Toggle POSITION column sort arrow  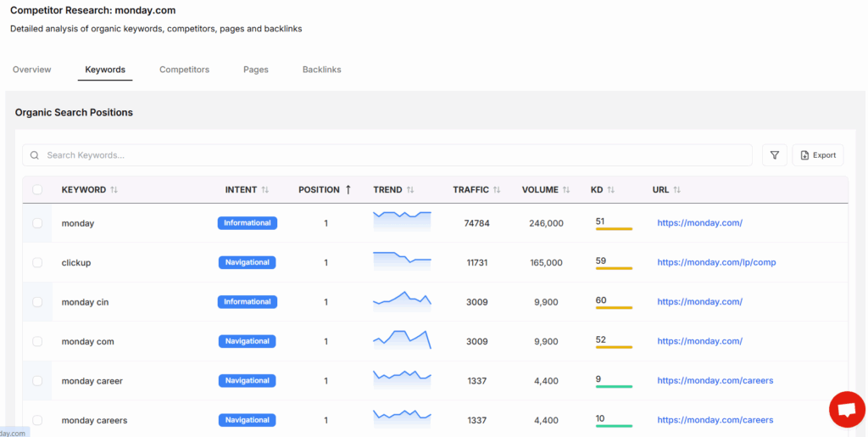tap(348, 189)
